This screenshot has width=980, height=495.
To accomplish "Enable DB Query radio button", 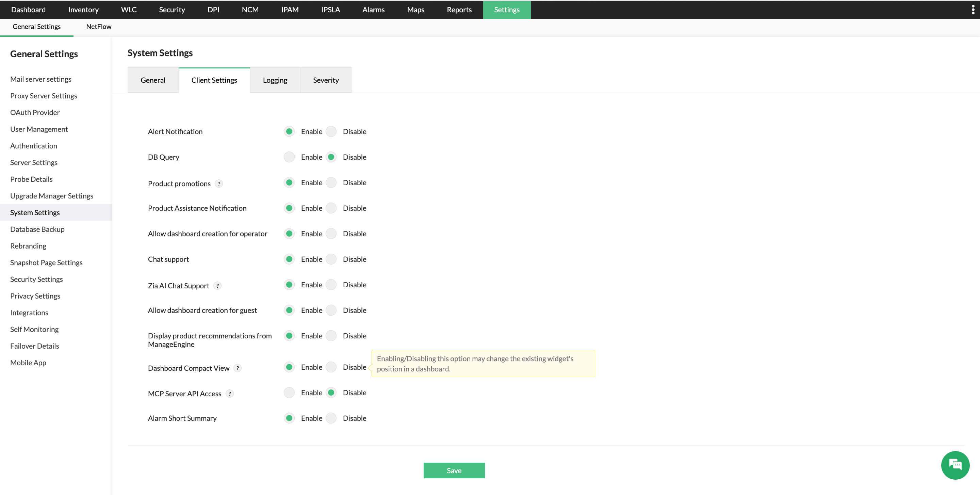I will (x=289, y=157).
